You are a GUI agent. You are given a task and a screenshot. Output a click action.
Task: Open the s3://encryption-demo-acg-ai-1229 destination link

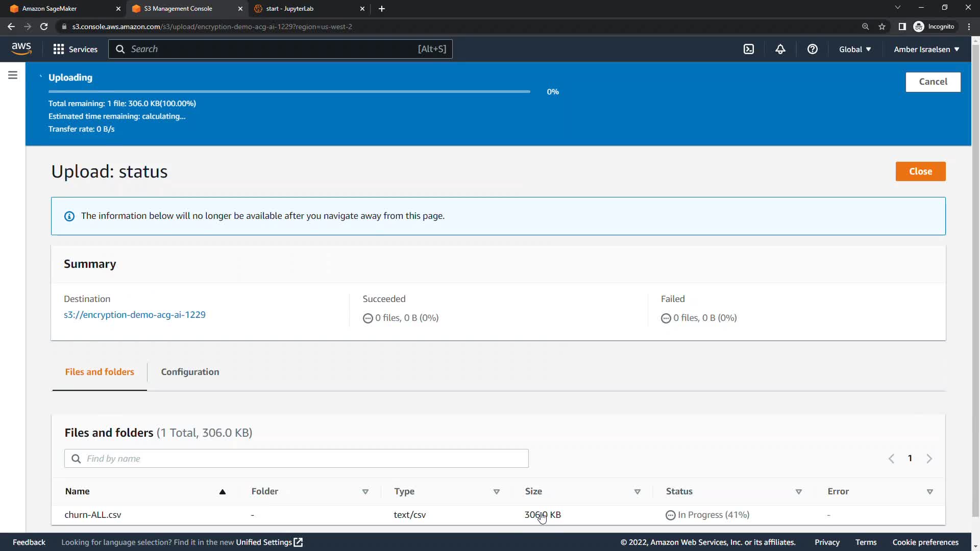[x=134, y=315]
